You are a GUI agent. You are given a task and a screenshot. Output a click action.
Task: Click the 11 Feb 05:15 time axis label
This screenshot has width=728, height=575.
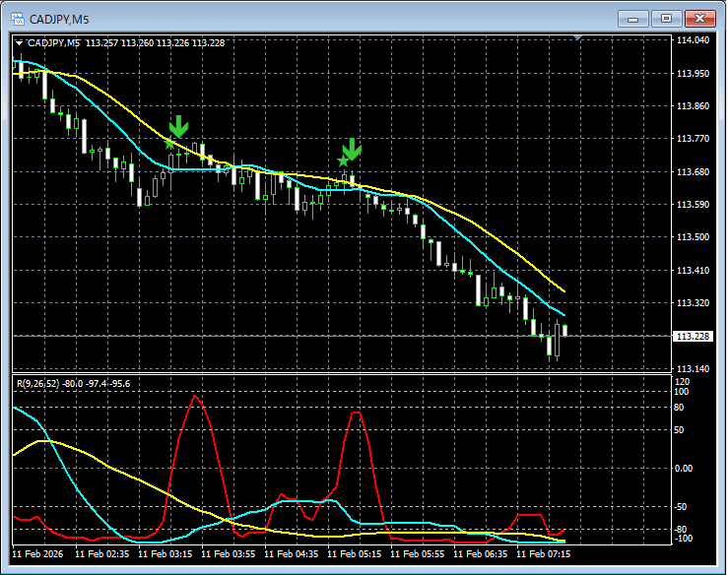(357, 554)
